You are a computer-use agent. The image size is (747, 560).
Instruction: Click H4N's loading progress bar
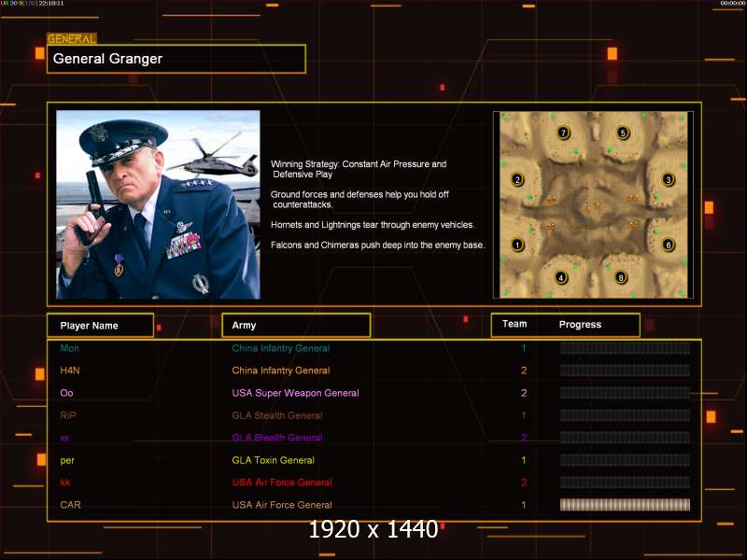[625, 370]
